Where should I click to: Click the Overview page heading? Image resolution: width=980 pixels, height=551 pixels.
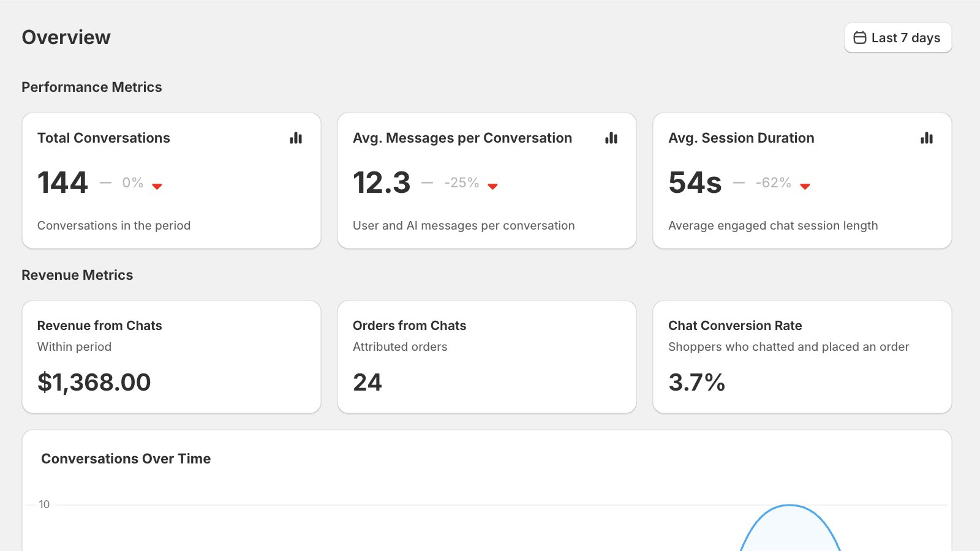coord(66,37)
